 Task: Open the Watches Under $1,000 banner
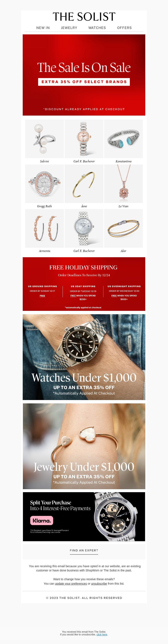(x=84, y=357)
